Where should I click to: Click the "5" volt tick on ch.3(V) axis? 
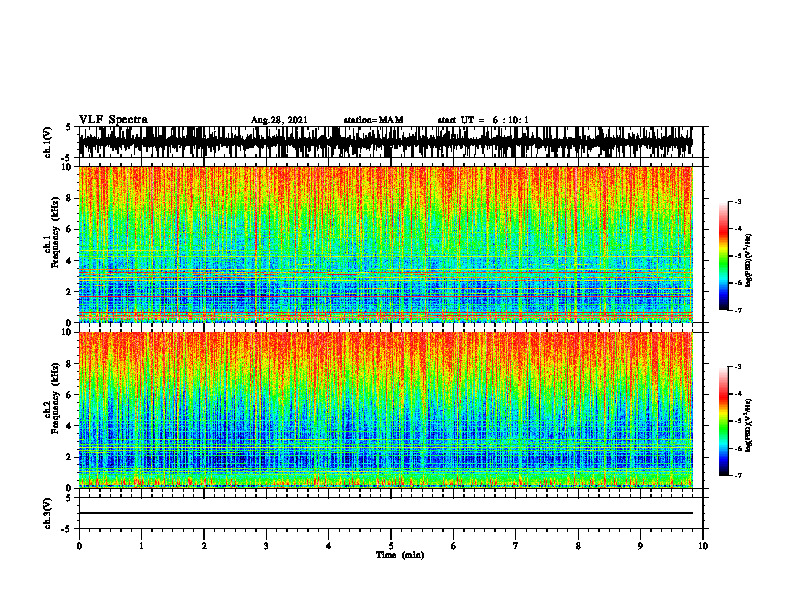tap(68, 498)
